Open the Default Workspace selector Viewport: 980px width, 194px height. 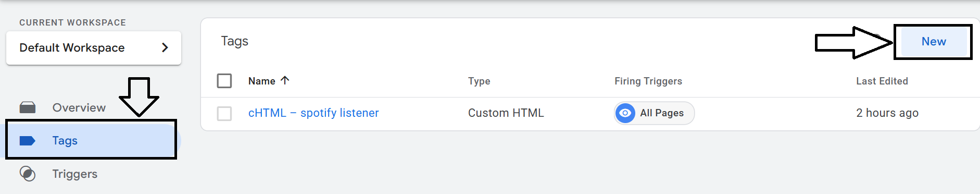94,48
